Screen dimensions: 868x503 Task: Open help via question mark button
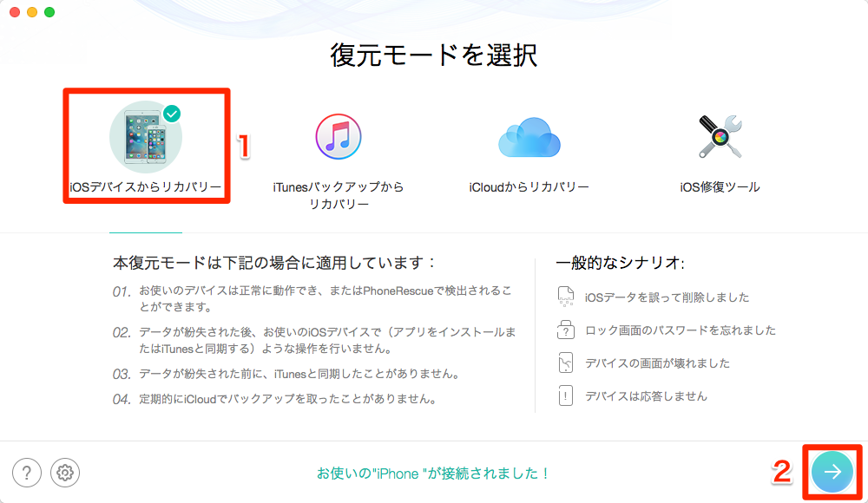click(x=27, y=473)
